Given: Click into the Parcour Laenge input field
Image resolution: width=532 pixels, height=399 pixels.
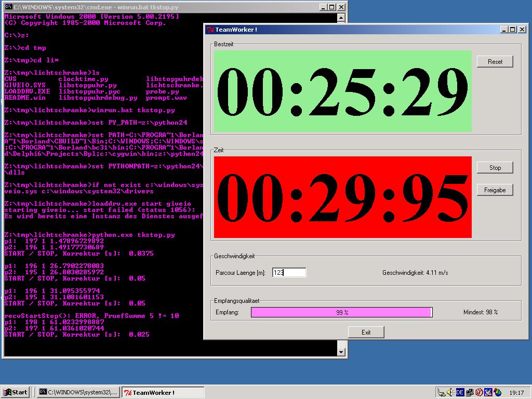Looking at the screenshot, I should pos(289,272).
